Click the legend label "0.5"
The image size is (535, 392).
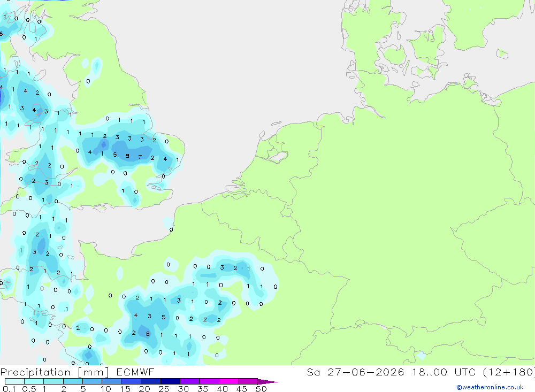point(29,389)
